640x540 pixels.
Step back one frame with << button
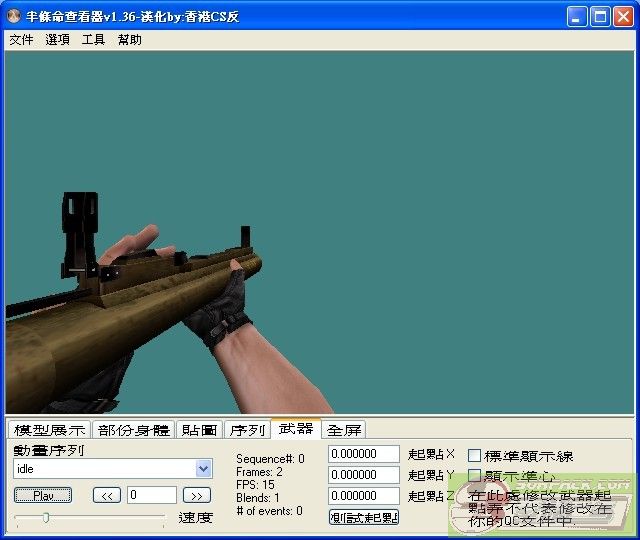tap(107, 496)
